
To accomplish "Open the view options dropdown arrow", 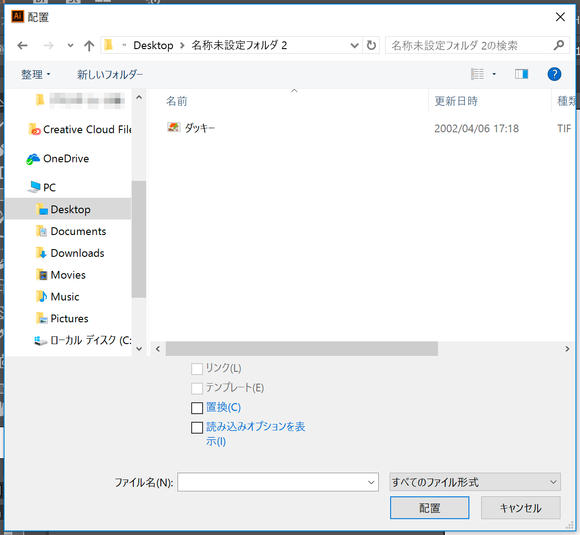I will 494,74.
